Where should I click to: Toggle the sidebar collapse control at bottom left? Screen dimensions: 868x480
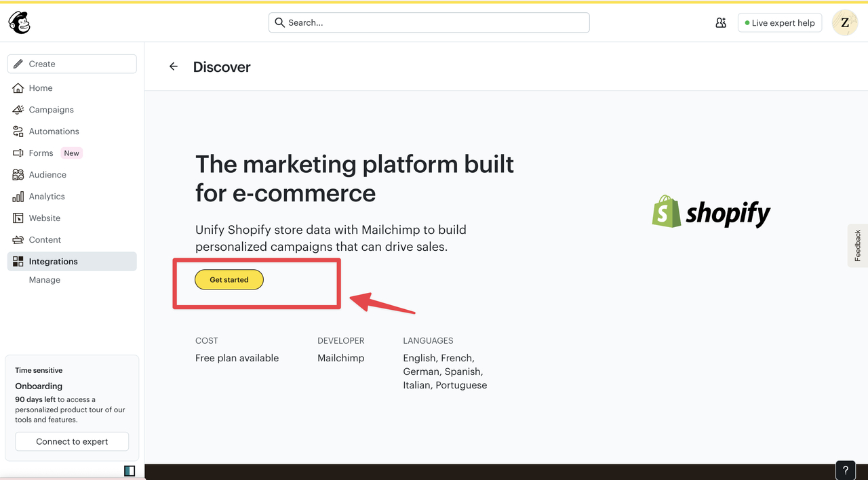click(x=129, y=471)
